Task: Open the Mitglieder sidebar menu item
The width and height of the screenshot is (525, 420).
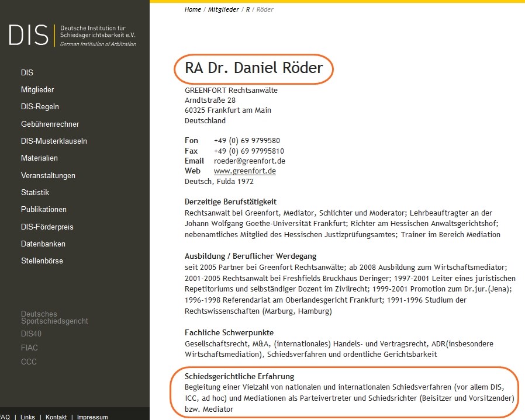Action: click(37, 90)
